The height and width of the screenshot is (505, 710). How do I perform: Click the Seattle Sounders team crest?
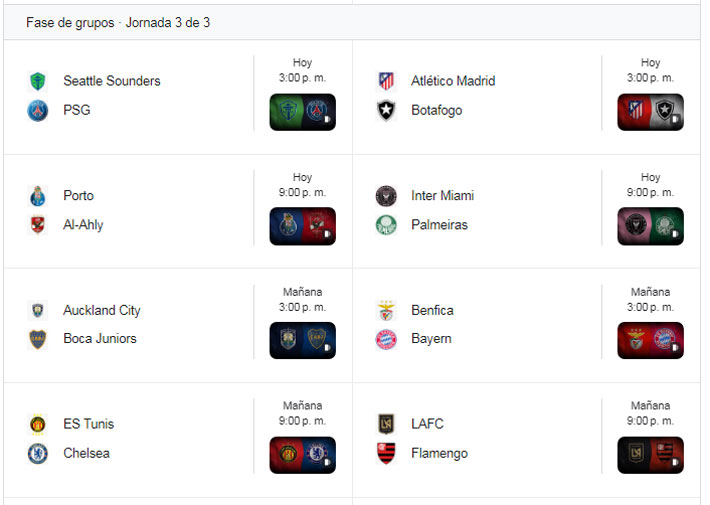point(38,81)
